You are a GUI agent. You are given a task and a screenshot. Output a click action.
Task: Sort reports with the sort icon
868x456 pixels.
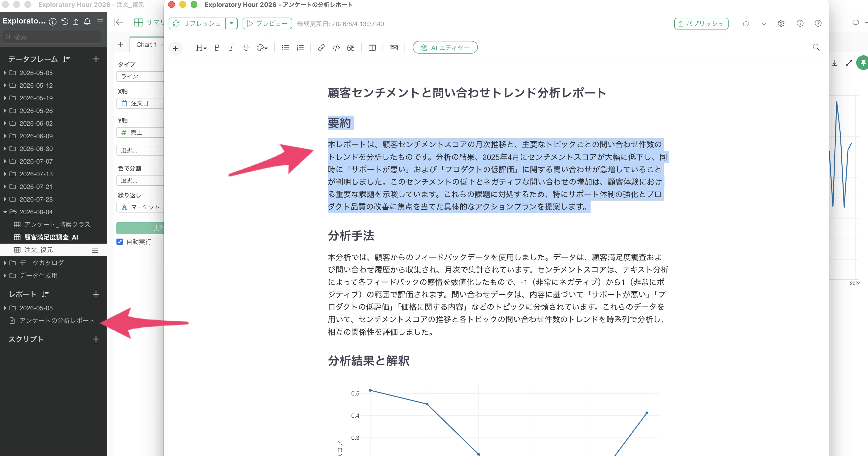point(45,294)
